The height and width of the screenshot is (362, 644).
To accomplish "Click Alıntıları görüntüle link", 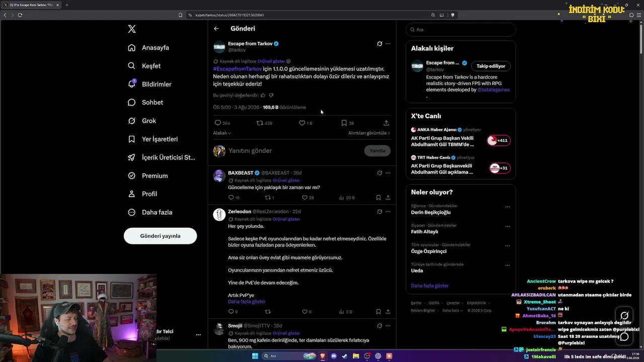I will point(369,133).
